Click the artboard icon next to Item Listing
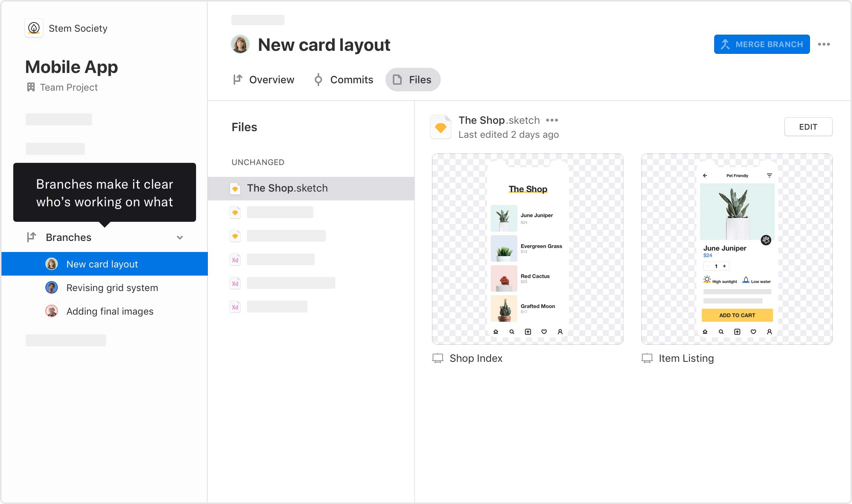This screenshot has height=504, width=852. click(x=647, y=358)
